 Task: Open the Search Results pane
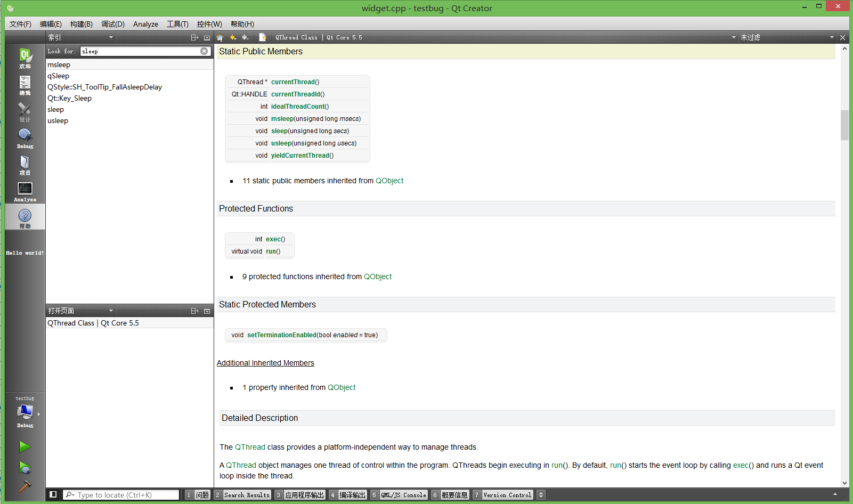[242, 495]
